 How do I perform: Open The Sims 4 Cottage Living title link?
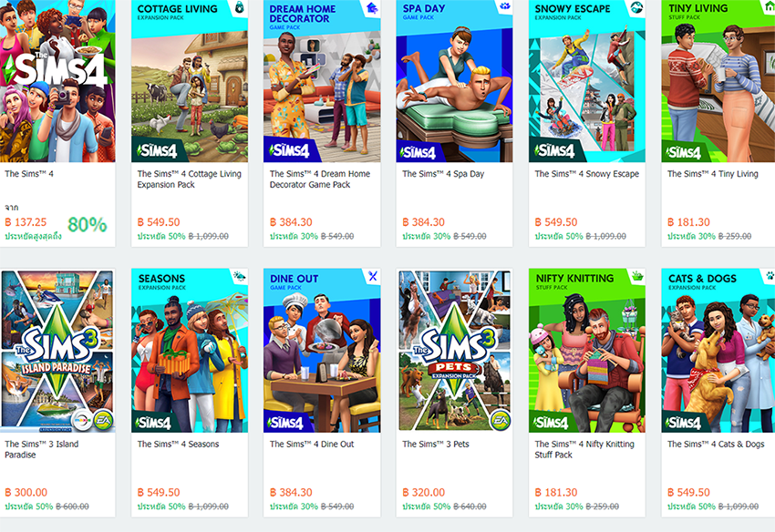(190, 179)
